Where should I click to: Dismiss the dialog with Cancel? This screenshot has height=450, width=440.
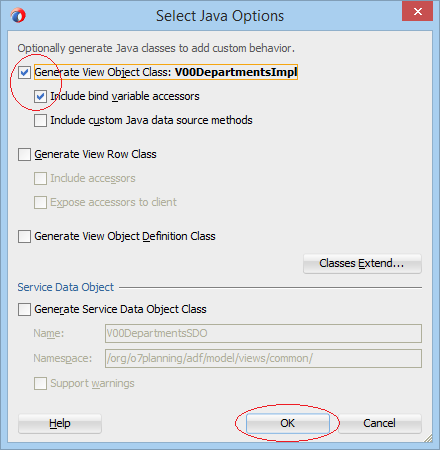pyautogui.click(x=380, y=423)
